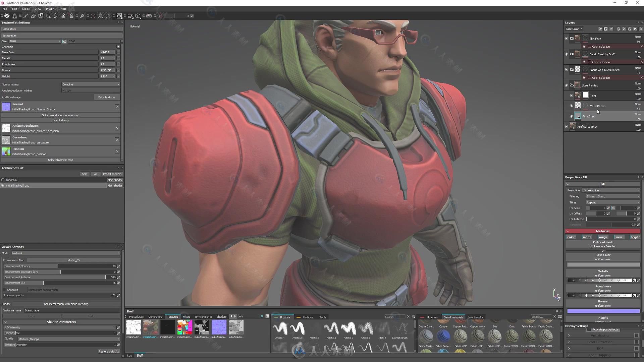The image size is (644, 362).
Task: Open the Normal mixing dropdown
Action: (91, 84)
